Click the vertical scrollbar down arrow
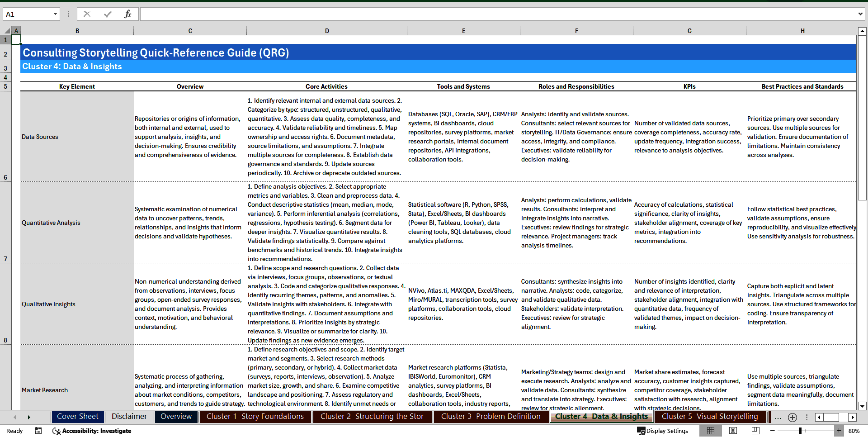868x437 pixels. click(x=863, y=406)
